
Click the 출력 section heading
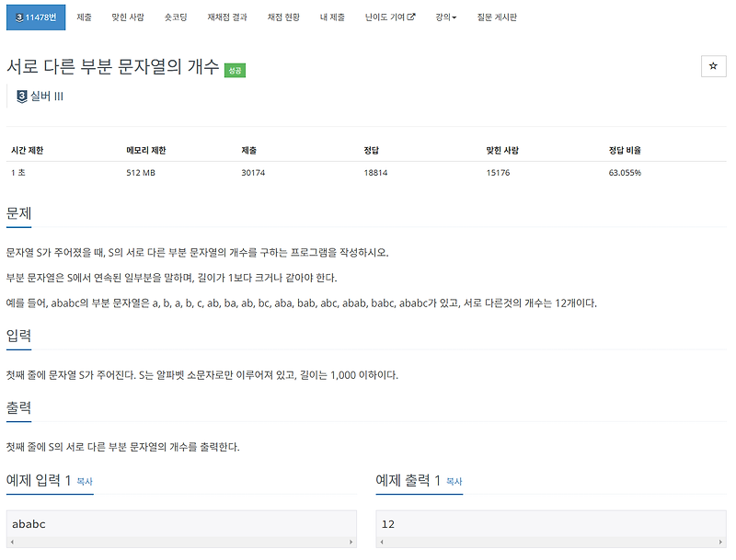click(18, 407)
